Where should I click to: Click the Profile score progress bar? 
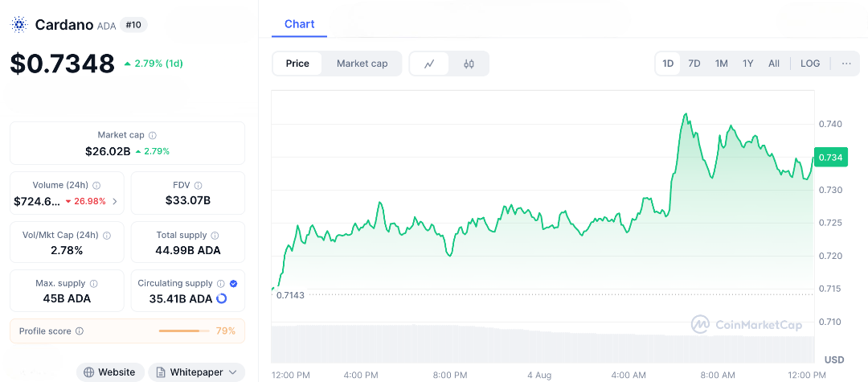pyautogui.click(x=183, y=331)
